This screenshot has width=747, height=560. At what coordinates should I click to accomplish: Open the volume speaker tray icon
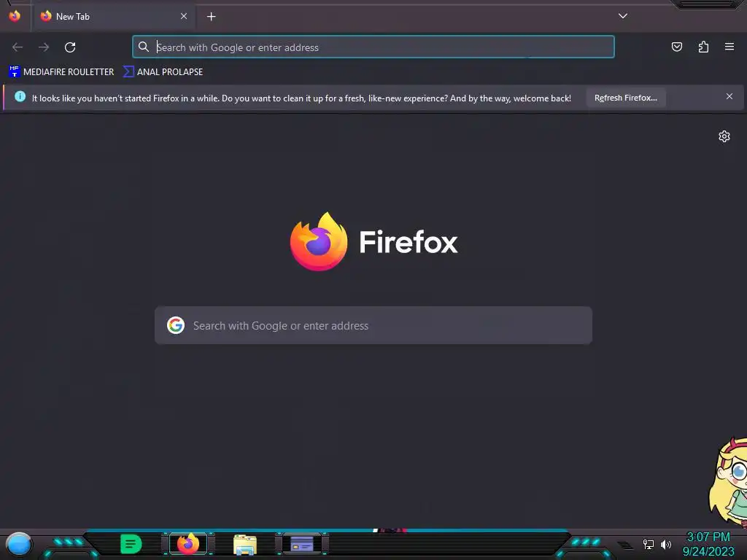(665, 544)
